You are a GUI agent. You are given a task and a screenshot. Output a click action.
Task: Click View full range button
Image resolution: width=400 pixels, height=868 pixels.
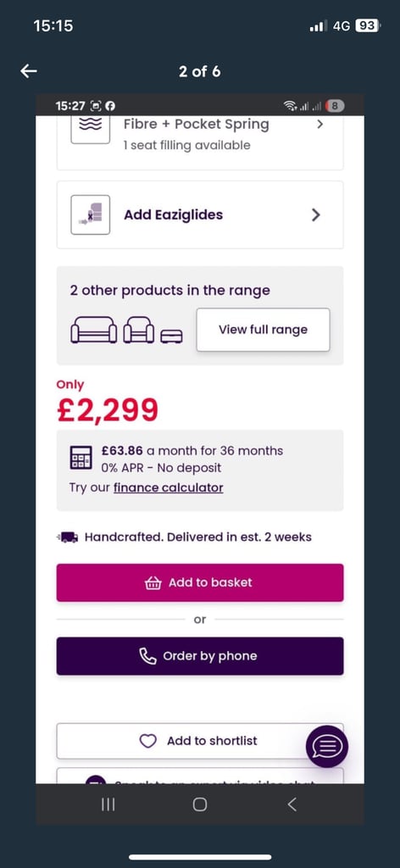coord(264,330)
